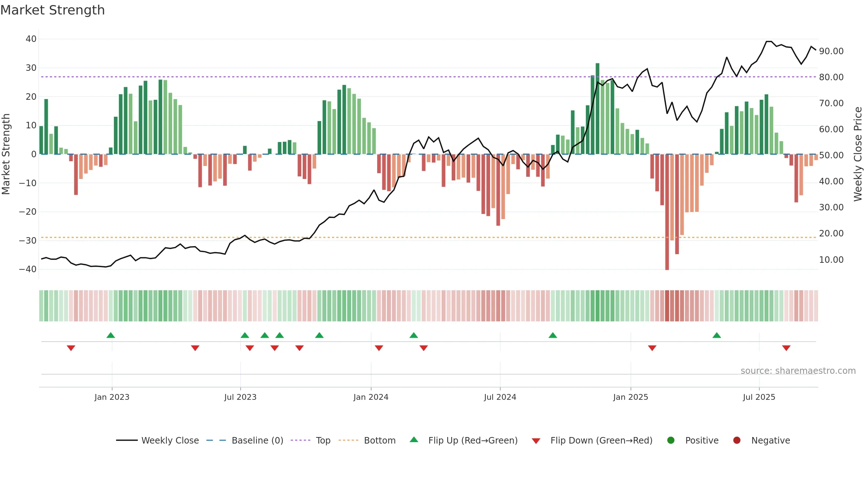The image size is (868, 488).
Task: Click the Market Strength chart title
Action: (52, 10)
